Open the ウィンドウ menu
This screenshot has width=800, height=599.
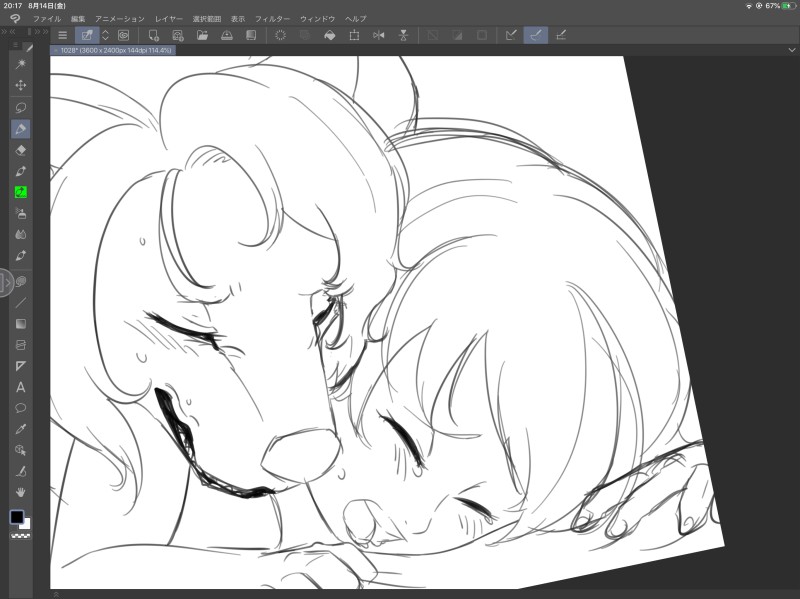(x=317, y=19)
